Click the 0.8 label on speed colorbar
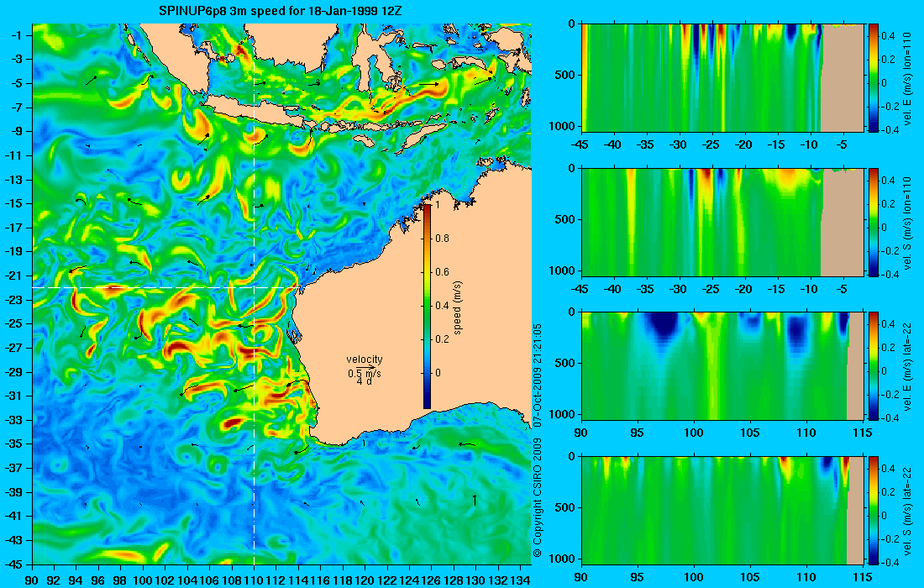This screenshot has width=924, height=588. 441,239
